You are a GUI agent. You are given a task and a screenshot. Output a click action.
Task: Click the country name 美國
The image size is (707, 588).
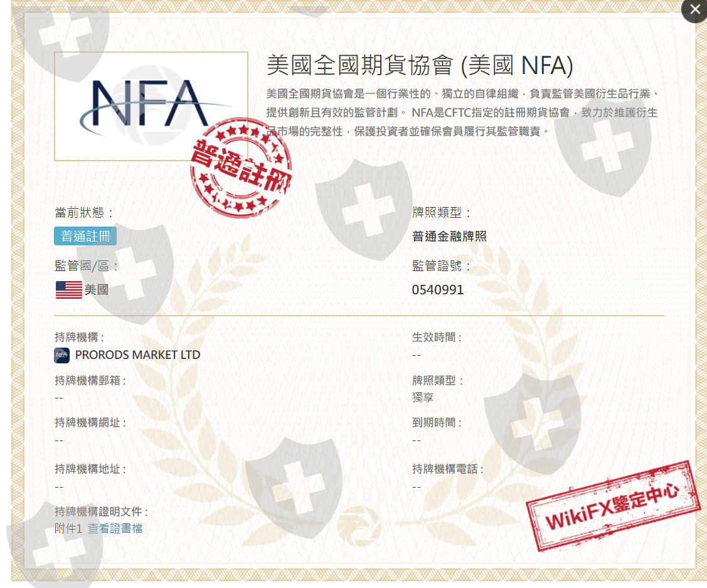click(97, 290)
